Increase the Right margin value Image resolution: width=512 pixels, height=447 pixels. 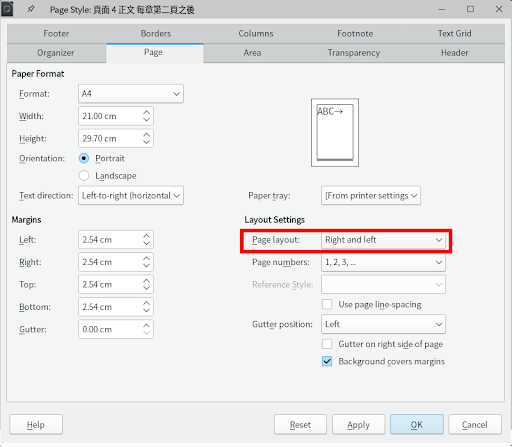pos(147,258)
